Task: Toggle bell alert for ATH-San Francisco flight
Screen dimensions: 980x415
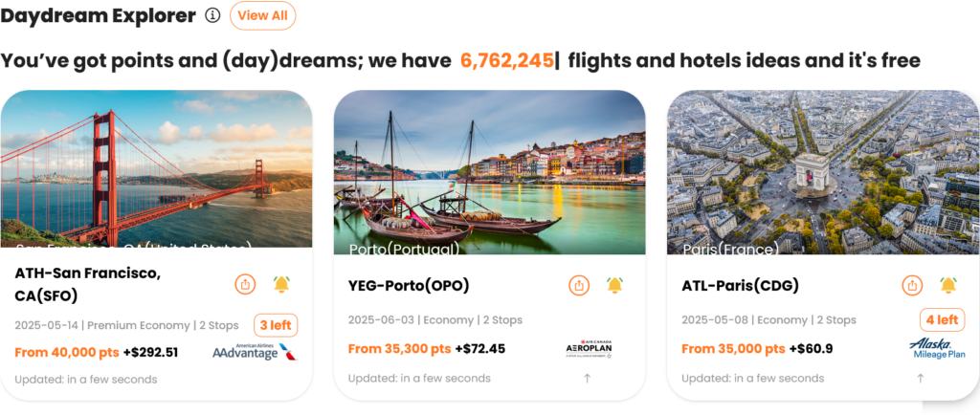Action: coord(281,284)
